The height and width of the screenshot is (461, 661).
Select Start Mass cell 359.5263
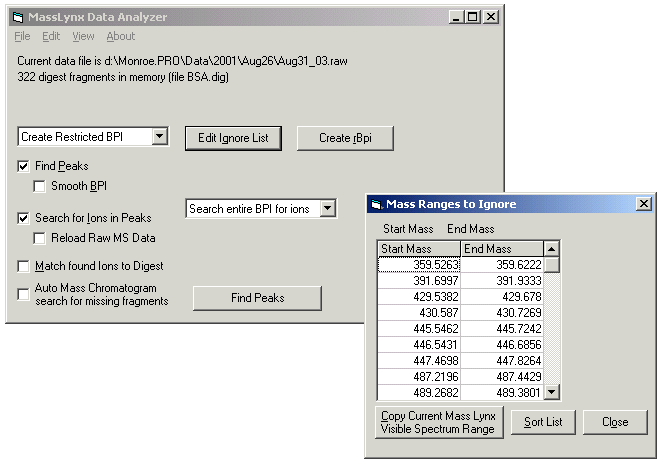click(x=419, y=265)
